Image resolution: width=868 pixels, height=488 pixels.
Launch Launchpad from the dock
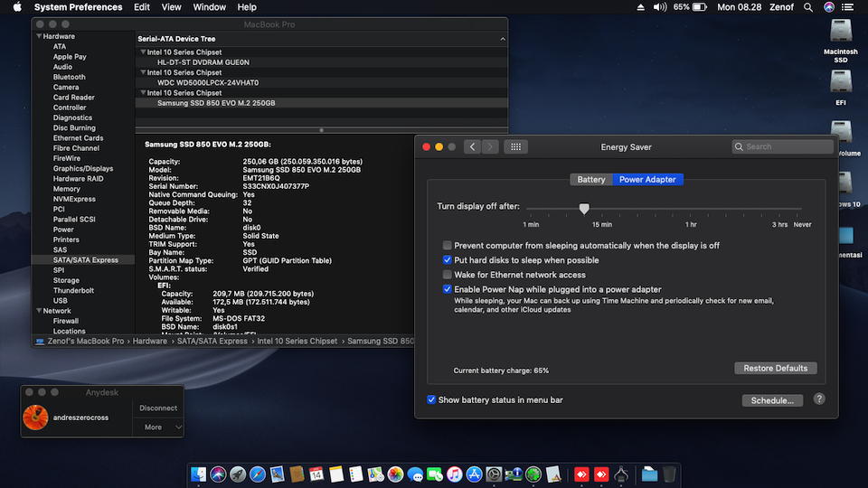pos(238,474)
